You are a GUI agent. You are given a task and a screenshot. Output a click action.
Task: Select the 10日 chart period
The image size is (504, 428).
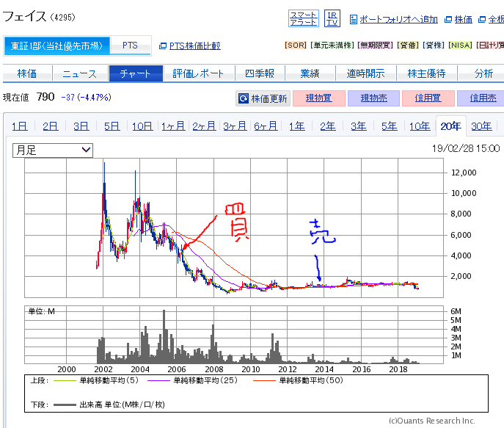coord(142,126)
